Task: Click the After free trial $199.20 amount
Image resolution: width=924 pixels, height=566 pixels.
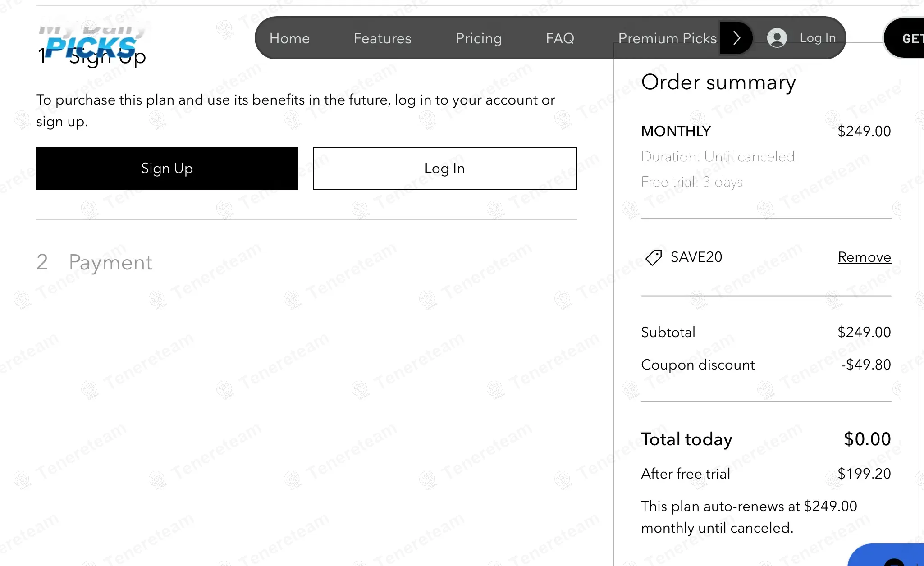Action: tap(864, 474)
